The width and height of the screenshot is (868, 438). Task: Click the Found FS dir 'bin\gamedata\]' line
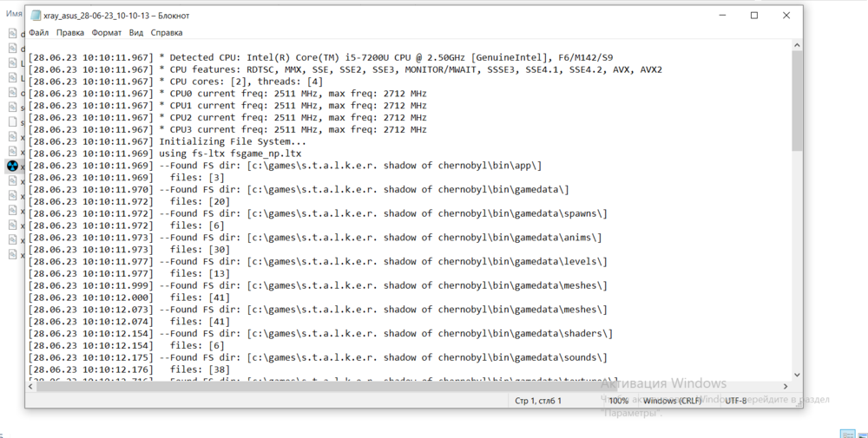(299, 190)
